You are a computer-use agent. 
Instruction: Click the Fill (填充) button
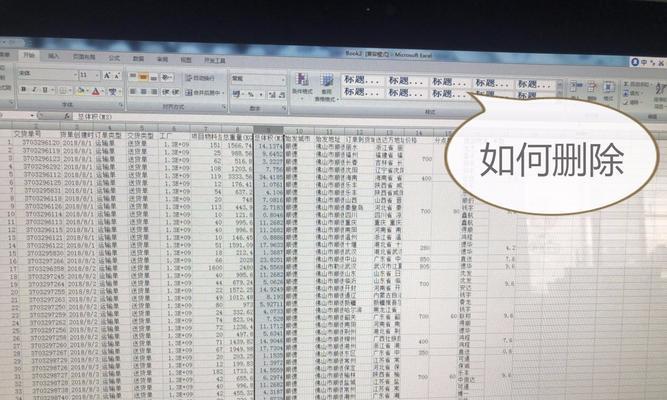(631, 93)
